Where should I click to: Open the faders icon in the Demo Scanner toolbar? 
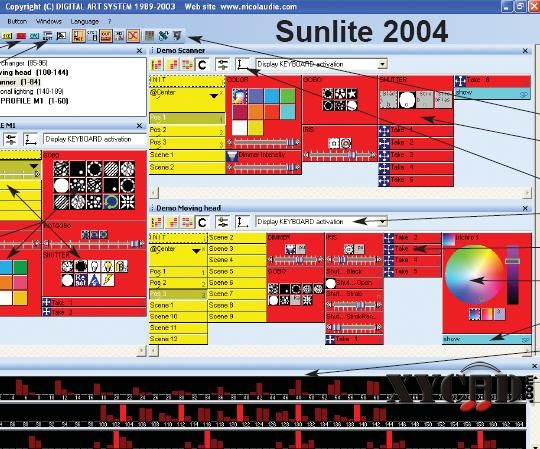(222, 64)
